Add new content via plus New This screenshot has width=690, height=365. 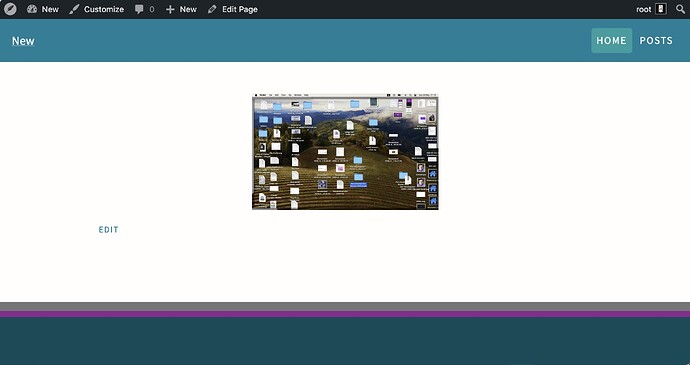(181, 9)
